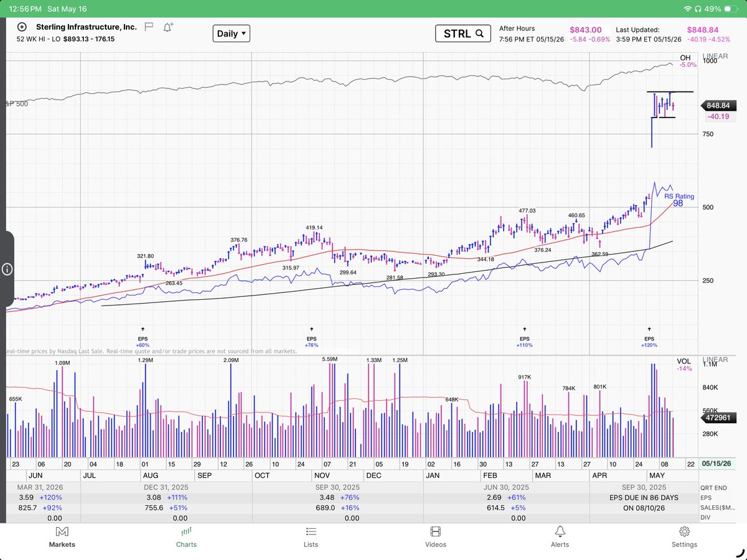Viewport: 747px width, 560px height.
Task: Open the Settings tab
Action: (684, 537)
